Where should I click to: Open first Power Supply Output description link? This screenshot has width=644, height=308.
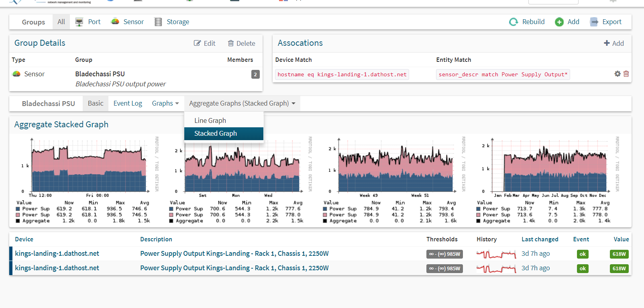pyautogui.click(x=234, y=253)
